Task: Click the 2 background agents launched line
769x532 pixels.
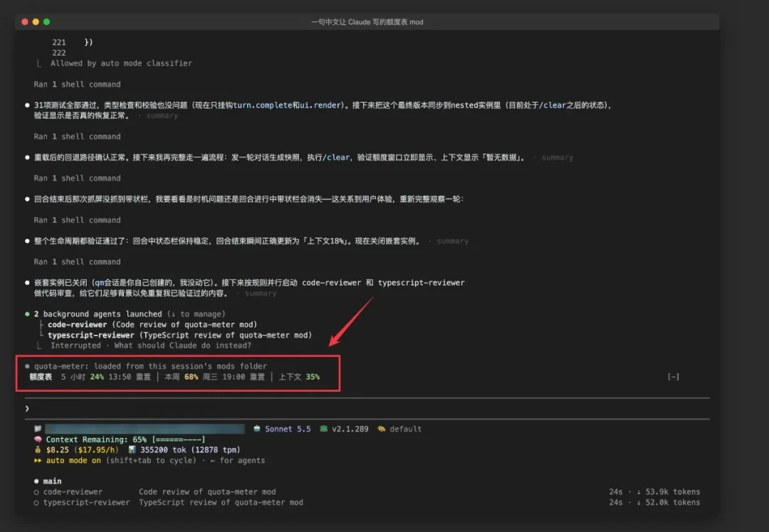Action: pyautogui.click(x=98, y=314)
